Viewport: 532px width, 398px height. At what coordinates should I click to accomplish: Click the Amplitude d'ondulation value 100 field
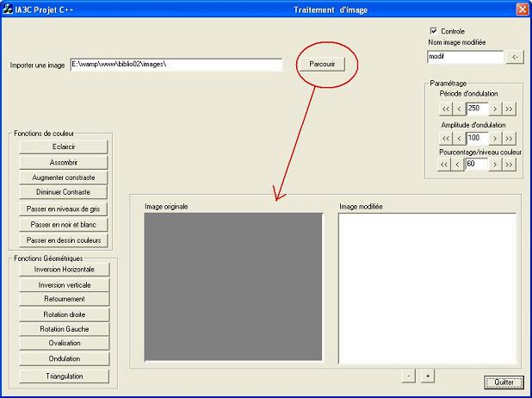coord(477,138)
